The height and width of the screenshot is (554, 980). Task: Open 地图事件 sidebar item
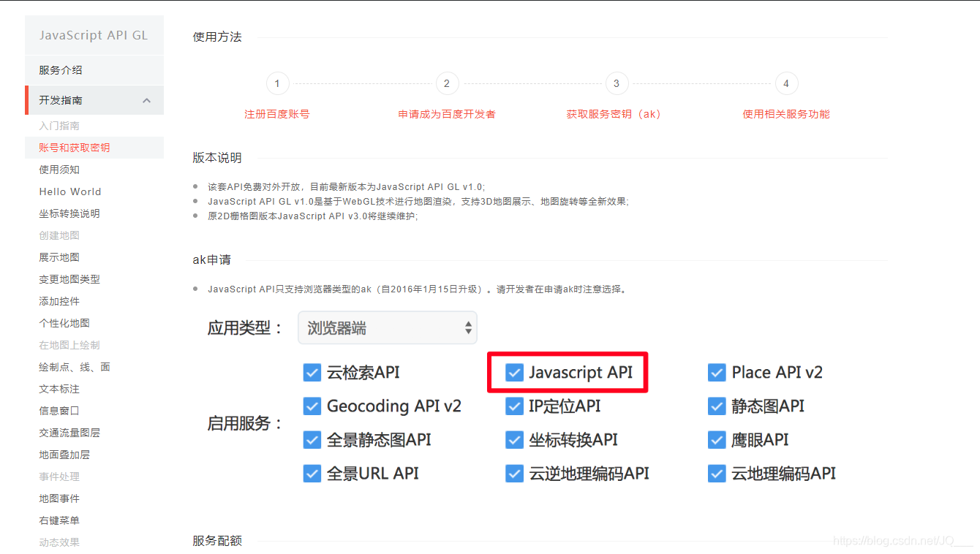[59, 498]
